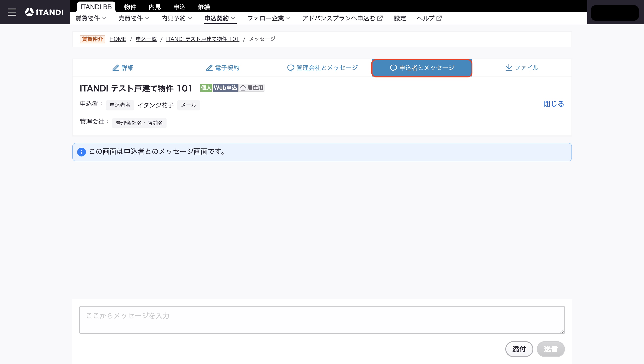Focus the message input field

[322, 320]
